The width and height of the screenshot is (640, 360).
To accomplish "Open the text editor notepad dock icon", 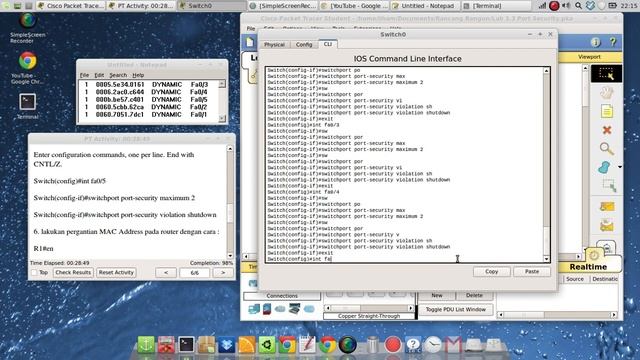I will point(307,344).
